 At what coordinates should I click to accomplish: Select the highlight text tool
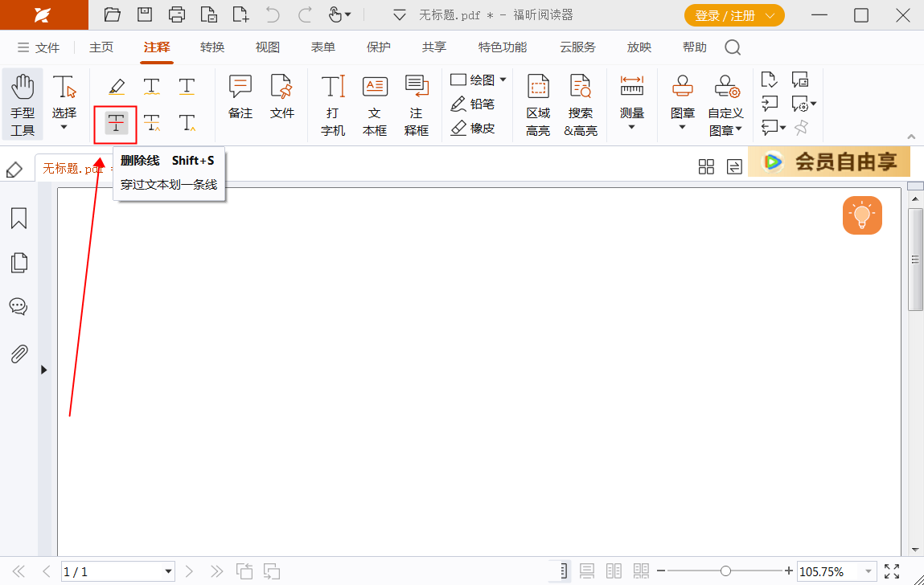tap(115, 86)
